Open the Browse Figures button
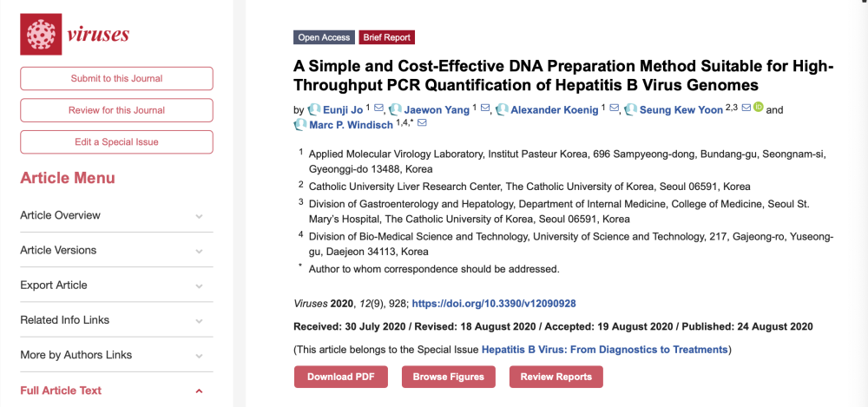This screenshot has width=868, height=407. click(448, 377)
